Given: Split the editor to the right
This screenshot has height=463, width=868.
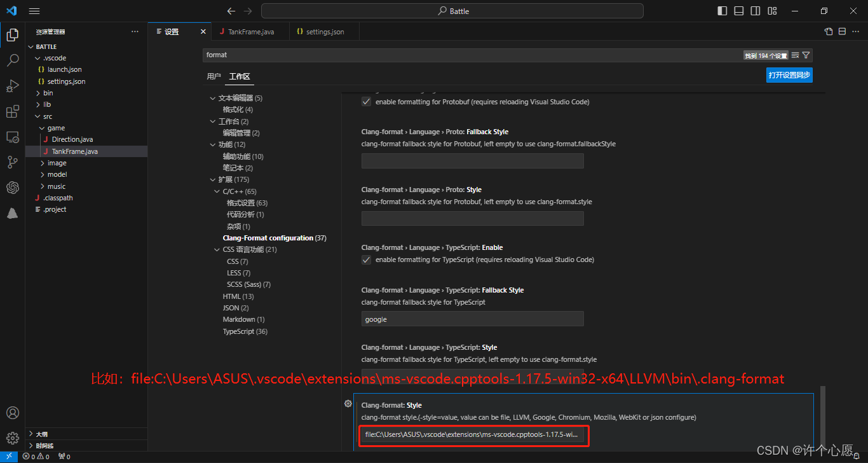Looking at the screenshot, I should click(x=842, y=31).
